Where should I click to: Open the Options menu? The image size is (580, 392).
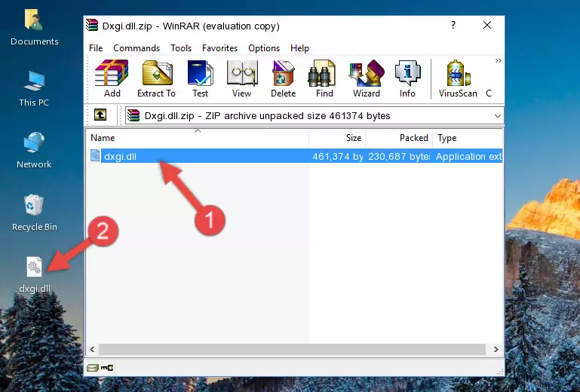(264, 48)
